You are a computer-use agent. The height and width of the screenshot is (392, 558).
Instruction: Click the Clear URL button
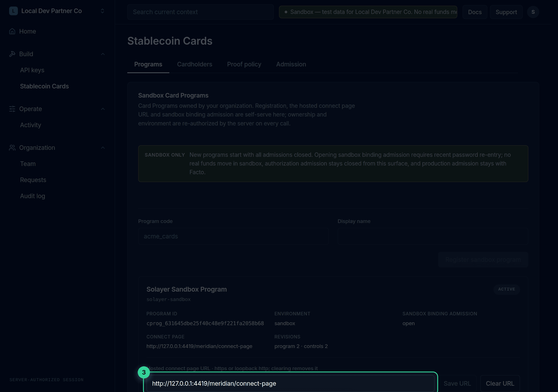(x=500, y=384)
